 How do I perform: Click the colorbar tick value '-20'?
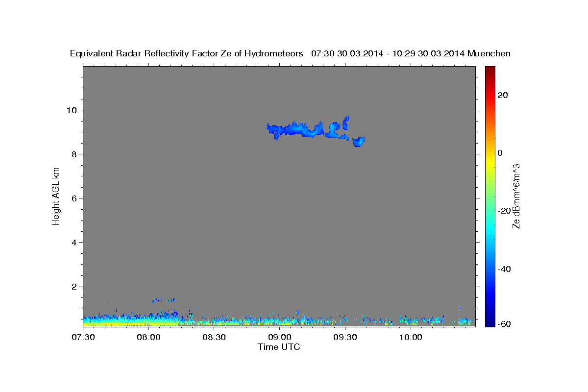pyautogui.click(x=505, y=211)
